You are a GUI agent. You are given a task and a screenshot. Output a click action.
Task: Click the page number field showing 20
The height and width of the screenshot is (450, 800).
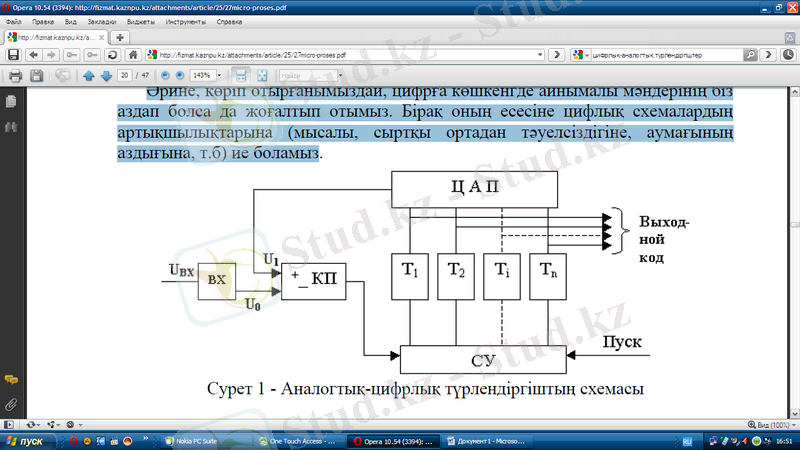[x=125, y=75]
